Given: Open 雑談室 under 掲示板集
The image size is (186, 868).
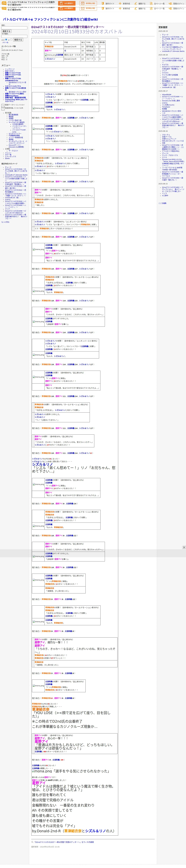Looking at the screenshot, I should point(11,116).
